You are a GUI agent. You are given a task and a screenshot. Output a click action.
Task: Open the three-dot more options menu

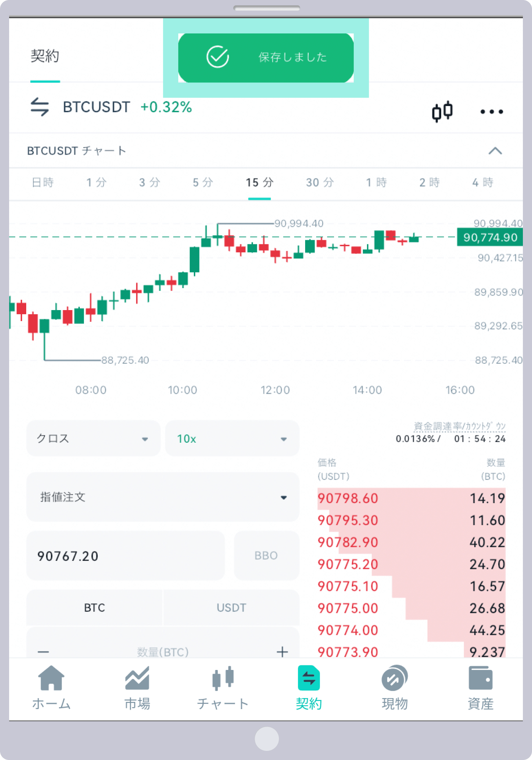pyautogui.click(x=492, y=111)
